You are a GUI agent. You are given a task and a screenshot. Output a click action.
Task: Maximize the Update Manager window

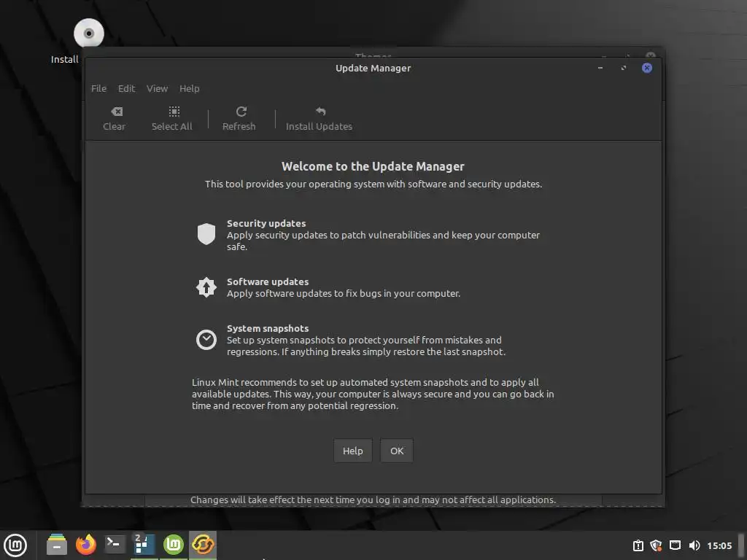tap(624, 68)
